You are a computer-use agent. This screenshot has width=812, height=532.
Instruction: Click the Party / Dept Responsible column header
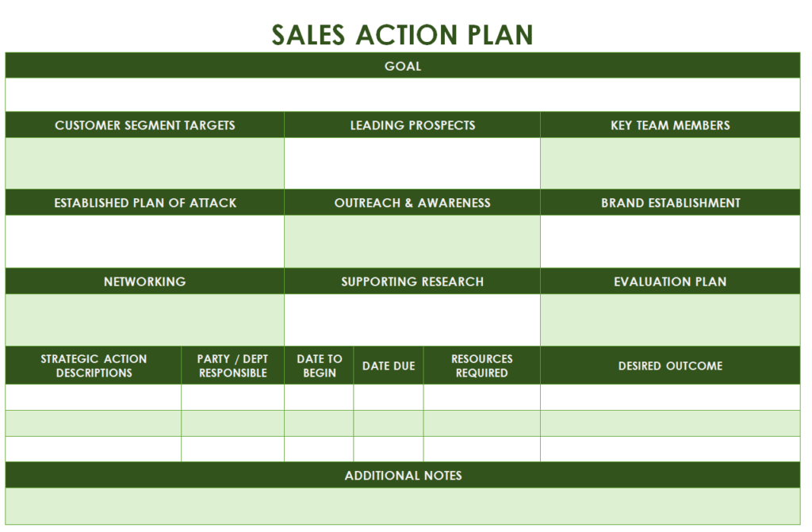pyautogui.click(x=232, y=366)
